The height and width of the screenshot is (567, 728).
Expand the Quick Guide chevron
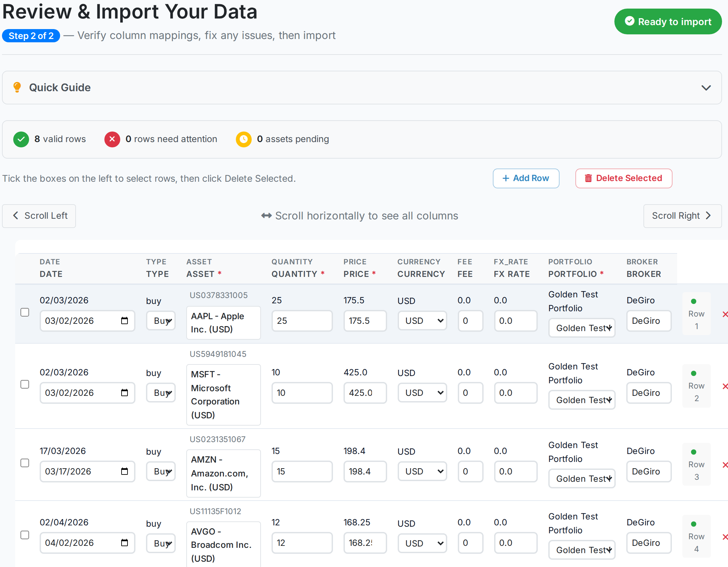(706, 88)
